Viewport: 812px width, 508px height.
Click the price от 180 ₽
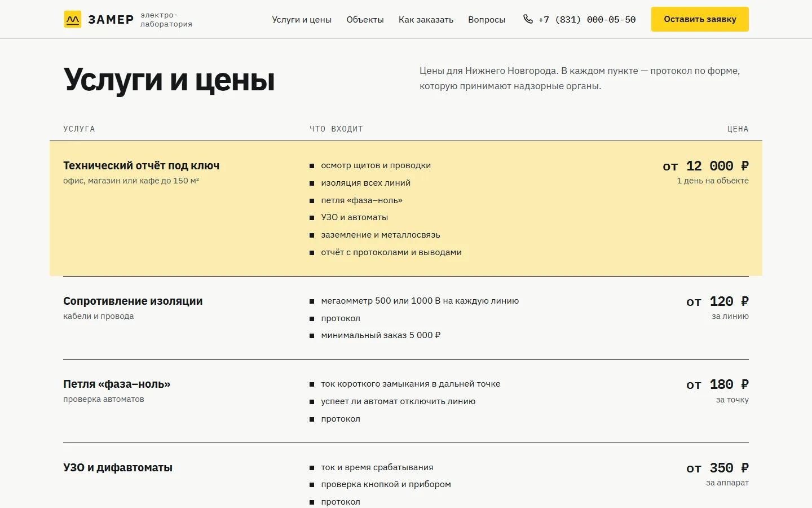click(717, 384)
